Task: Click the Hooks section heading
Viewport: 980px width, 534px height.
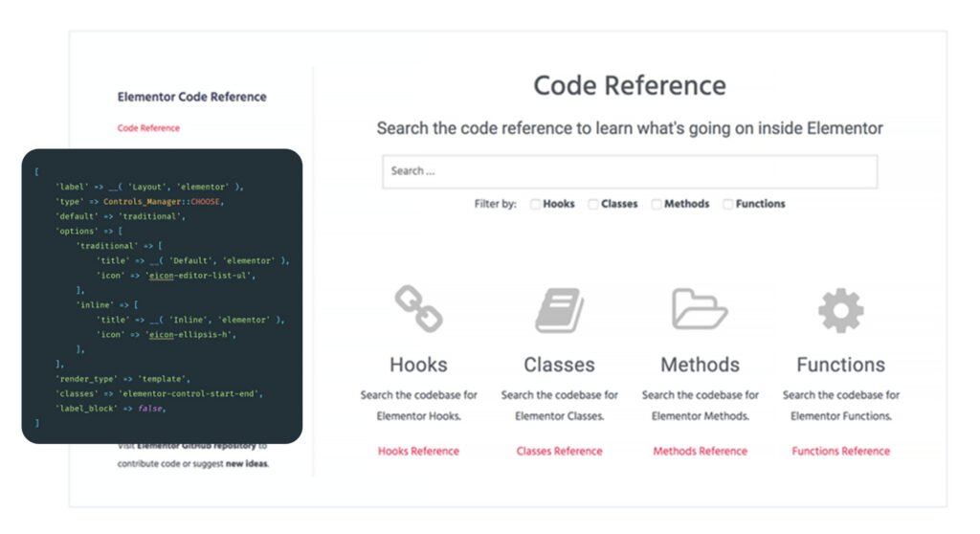Action: (x=418, y=365)
